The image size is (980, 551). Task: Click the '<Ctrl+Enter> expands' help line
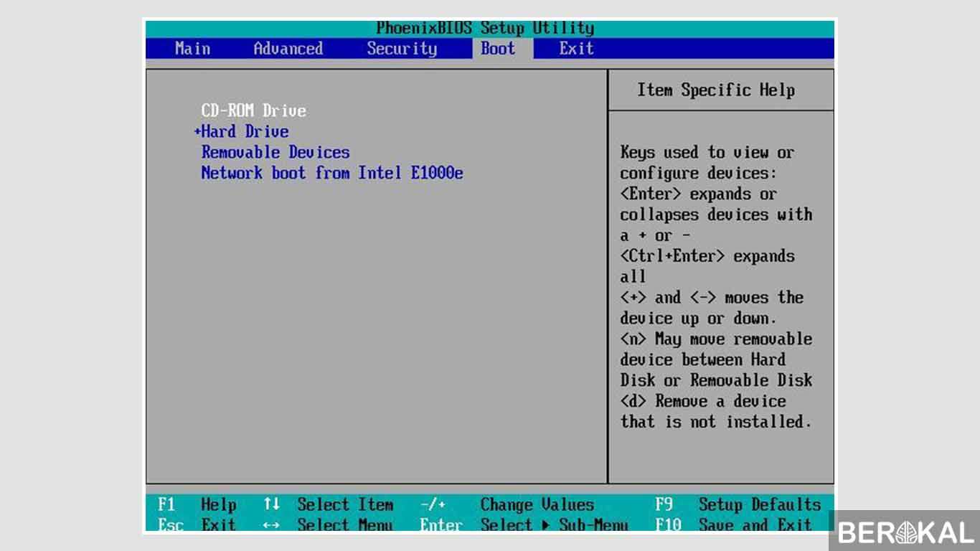coord(707,256)
